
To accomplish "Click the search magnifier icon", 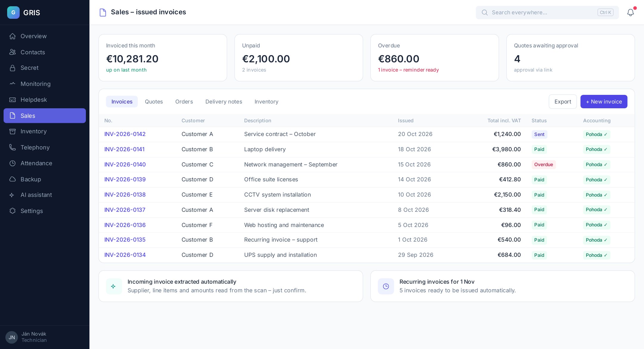I will click(x=485, y=13).
